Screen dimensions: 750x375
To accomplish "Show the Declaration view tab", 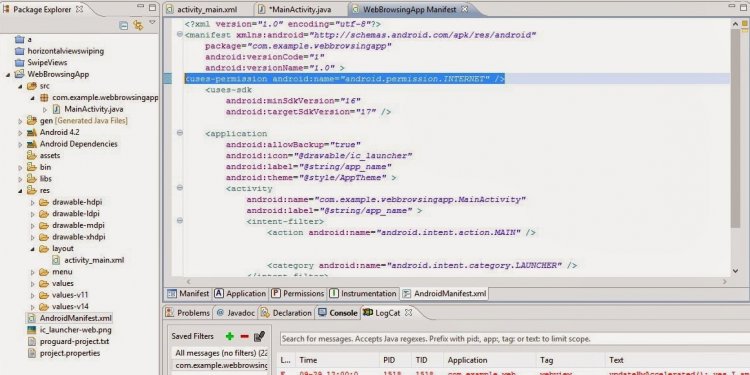I will tap(287, 313).
